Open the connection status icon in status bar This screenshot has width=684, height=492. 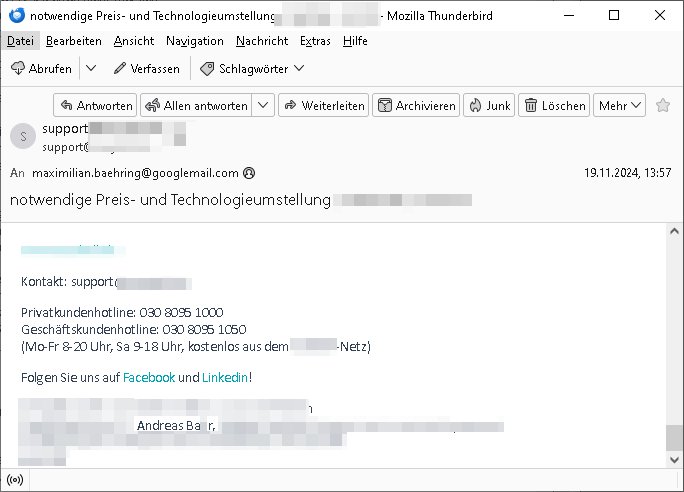[16, 481]
